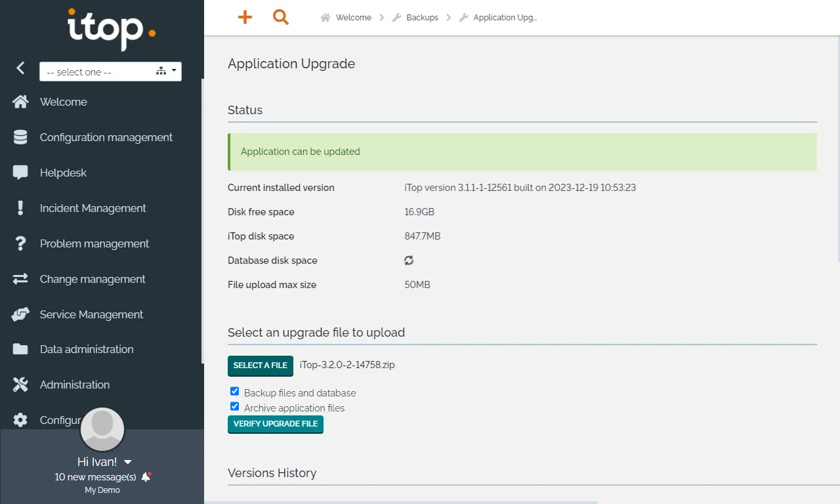Open the Configuration management menu

point(106,137)
